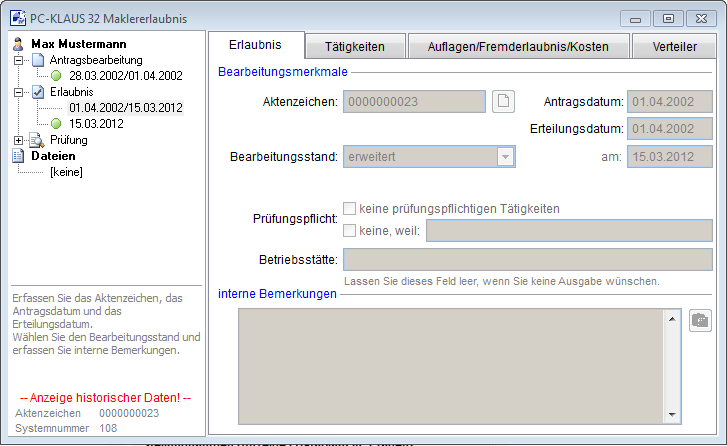Open the Auflagen/Fremderlaubnis/Kosten tab
Image resolution: width=727 pixels, height=446 pixels.
coord(520,46)
